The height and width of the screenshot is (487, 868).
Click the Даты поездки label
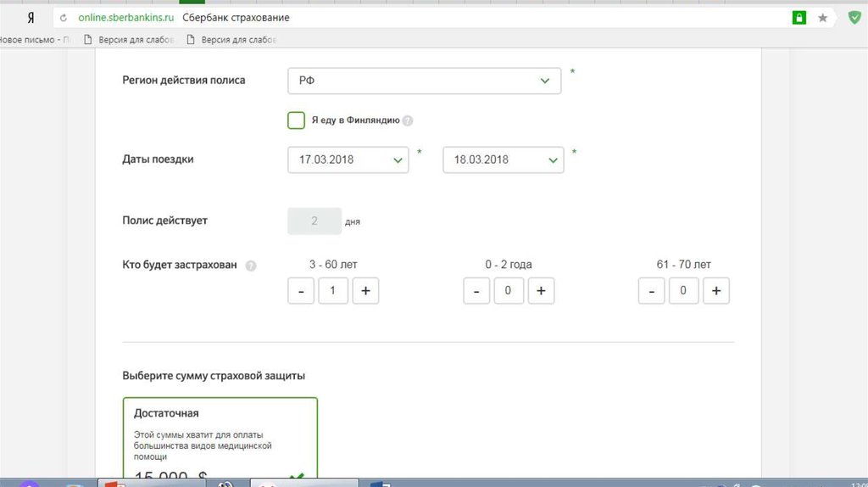click(158, 160)
